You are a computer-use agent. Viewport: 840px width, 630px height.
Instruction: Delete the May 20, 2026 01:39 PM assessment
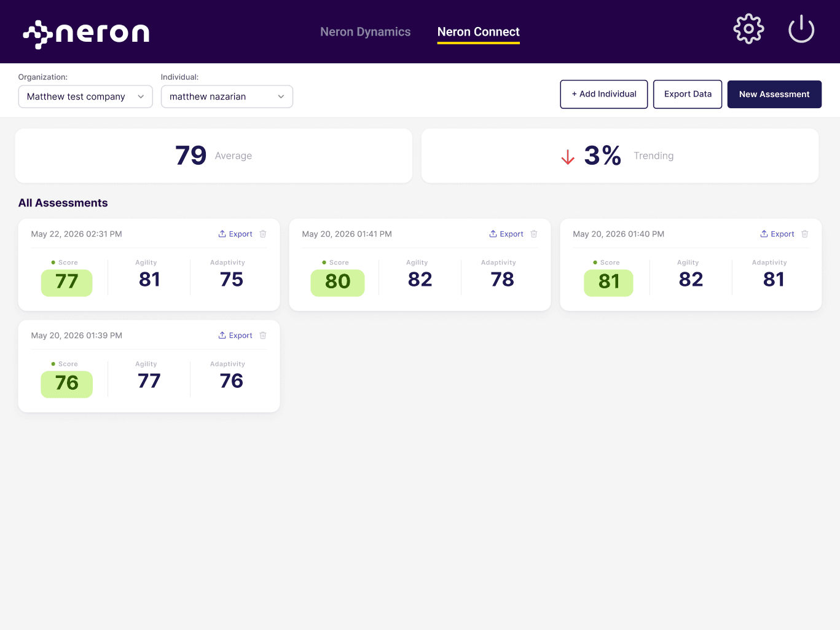263,336
